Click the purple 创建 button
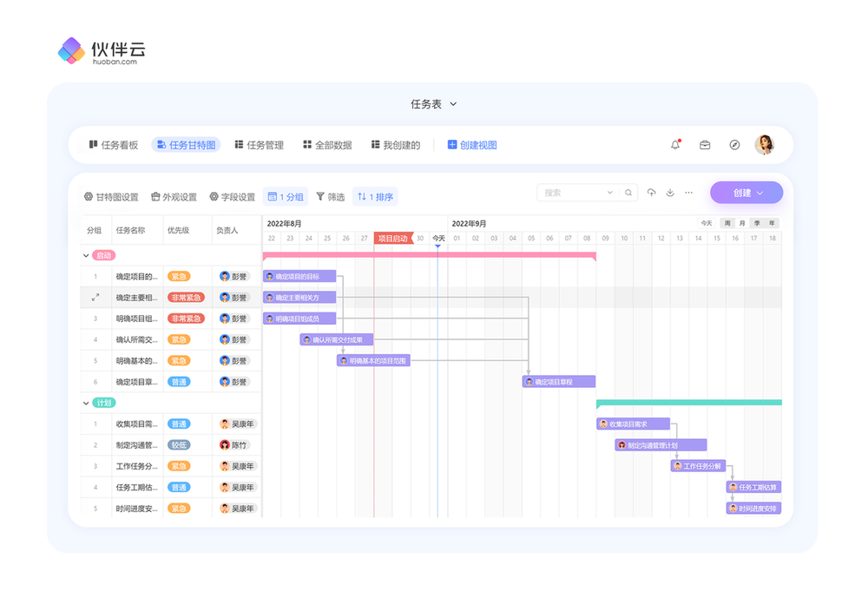Image resolution: width=868 pixels, height=598 pixels. (746, 193)
